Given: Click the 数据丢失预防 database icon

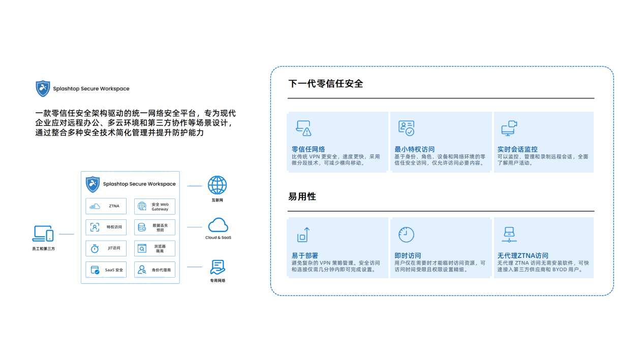Looking at the screenshot, I should [x=142, y=227].
